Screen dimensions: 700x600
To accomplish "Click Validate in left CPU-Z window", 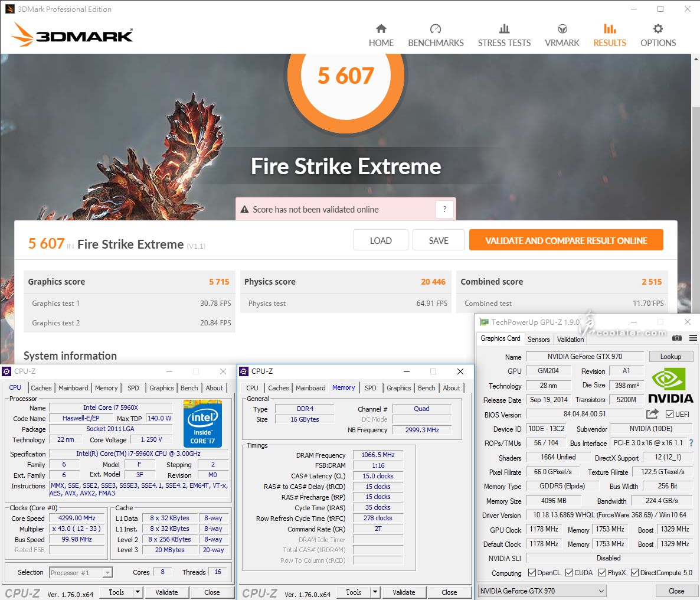I will (166, 592).
